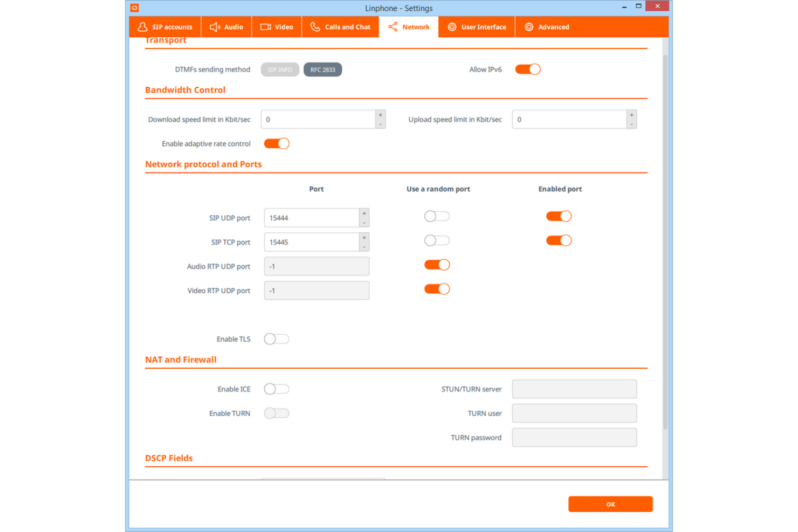Viewport: 798px width, 532px height.
Task: Switch to the Video tab
Action: [x=277, y=27]
